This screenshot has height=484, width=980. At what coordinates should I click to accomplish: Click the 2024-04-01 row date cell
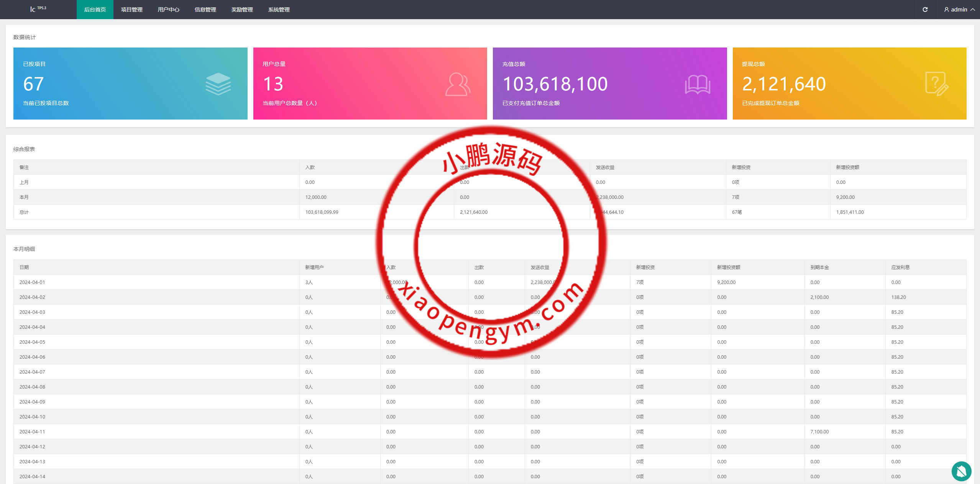click(32, 282)
